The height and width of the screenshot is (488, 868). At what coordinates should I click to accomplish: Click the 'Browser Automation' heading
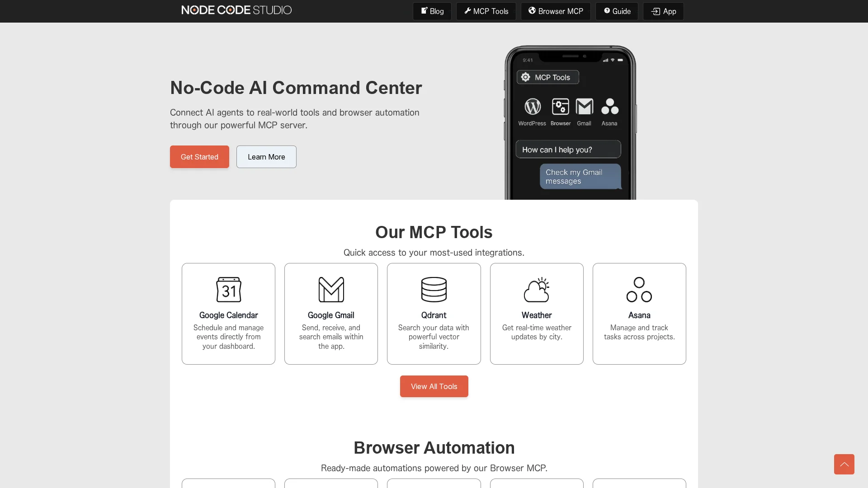point(434,448)
